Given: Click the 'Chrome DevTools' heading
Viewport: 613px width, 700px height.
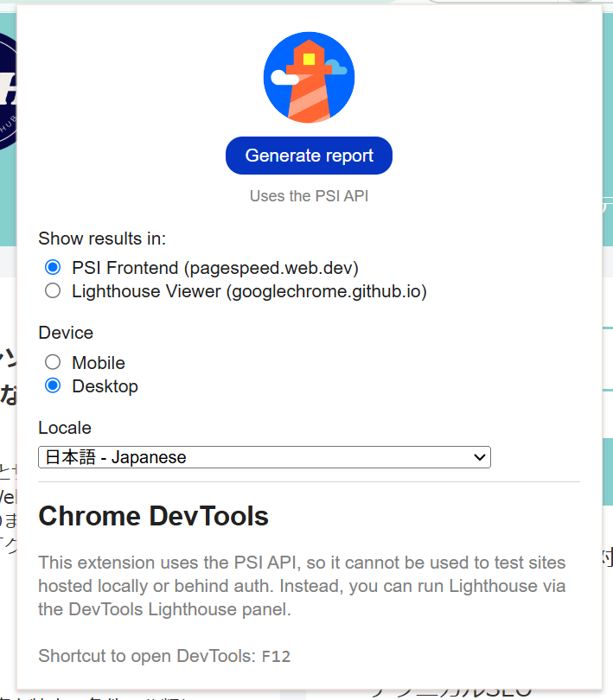Looking at the screenshot, I should 153,516.
